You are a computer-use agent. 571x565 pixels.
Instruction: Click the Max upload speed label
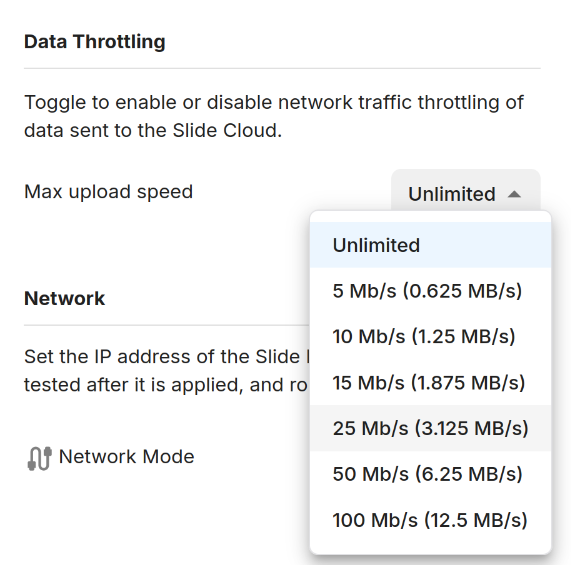[108, 192]
